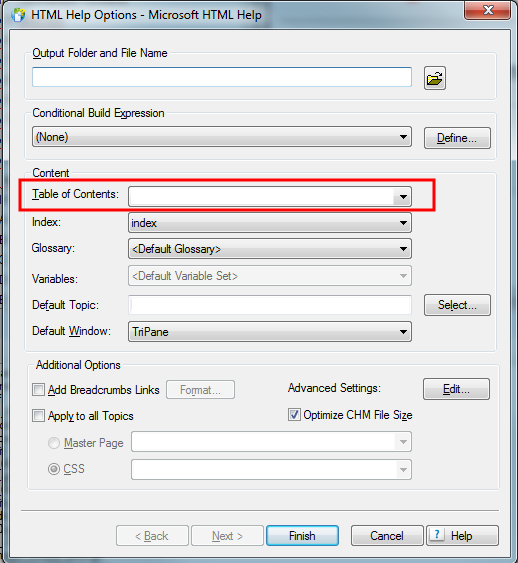
Task: Uncheck Optimize CHM File Size
Action: pos(294,415)
